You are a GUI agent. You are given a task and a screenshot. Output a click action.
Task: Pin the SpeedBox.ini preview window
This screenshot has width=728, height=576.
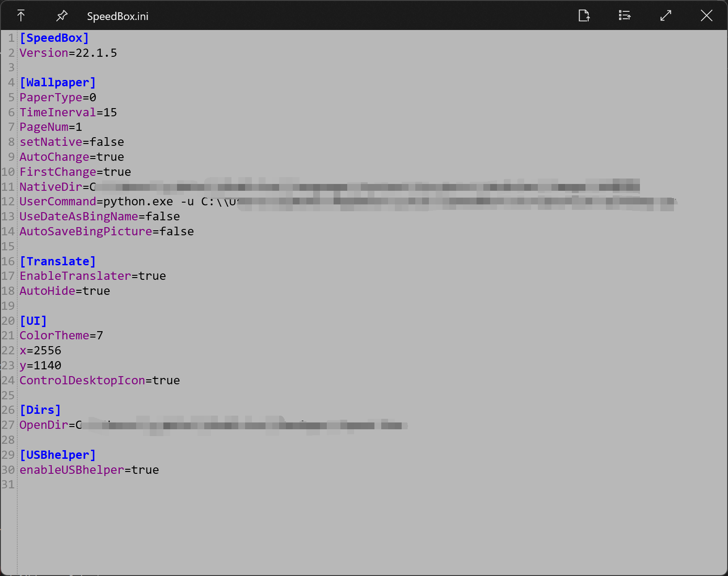pyautogui.click(x=62, y=16)
